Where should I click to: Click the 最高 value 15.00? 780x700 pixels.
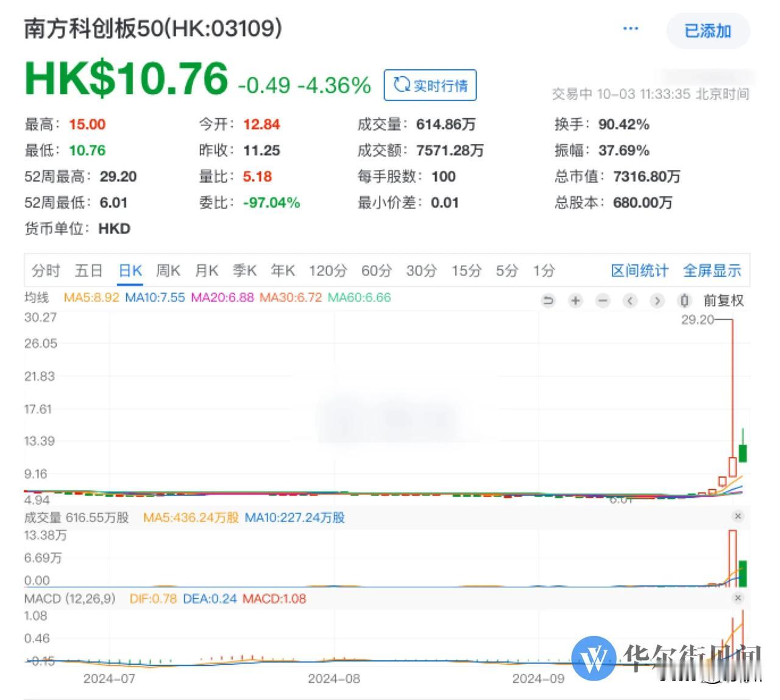pos(87,124)
